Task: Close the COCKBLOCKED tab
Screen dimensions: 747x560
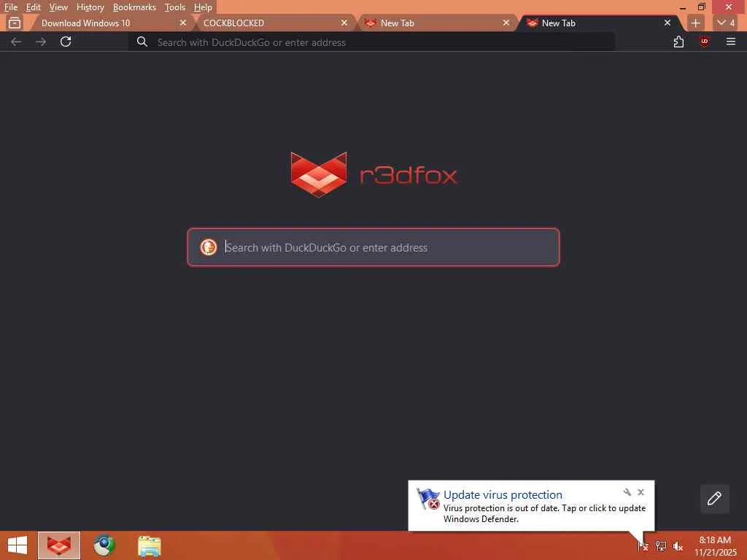Action: [344, 23]
